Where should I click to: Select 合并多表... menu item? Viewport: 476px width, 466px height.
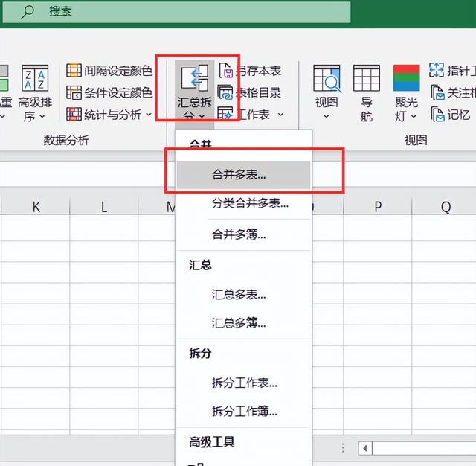[243, 175]
